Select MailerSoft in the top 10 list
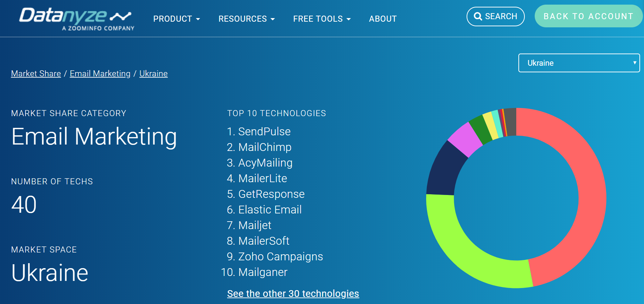The width and height of the screenshot is (644, 304). tap(264, 241)
